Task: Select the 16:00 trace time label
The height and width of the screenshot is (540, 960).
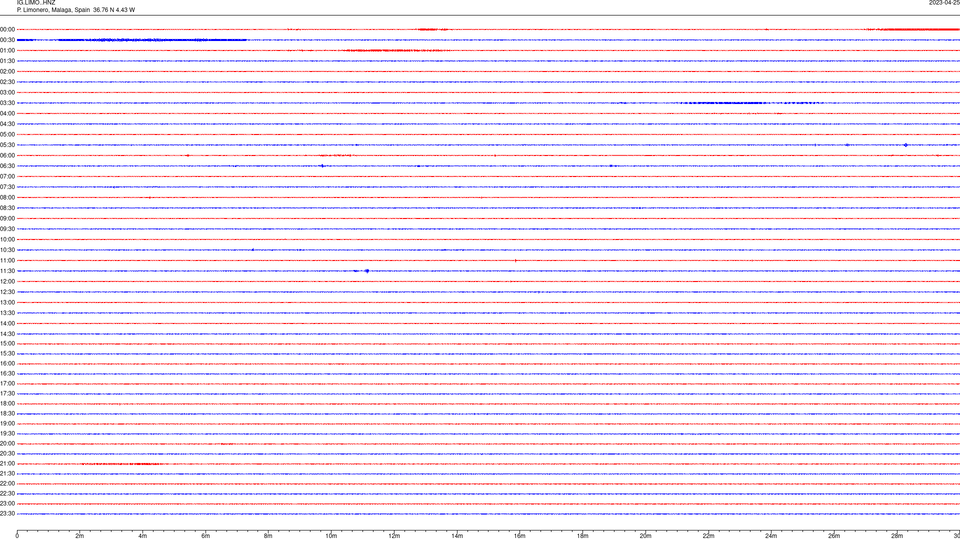Action: (7, 364)
